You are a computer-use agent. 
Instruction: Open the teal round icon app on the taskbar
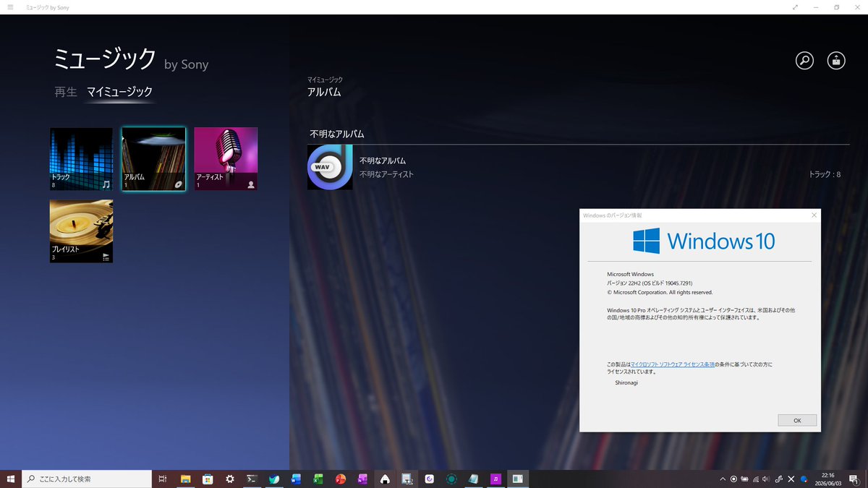[x=451, y=479]
